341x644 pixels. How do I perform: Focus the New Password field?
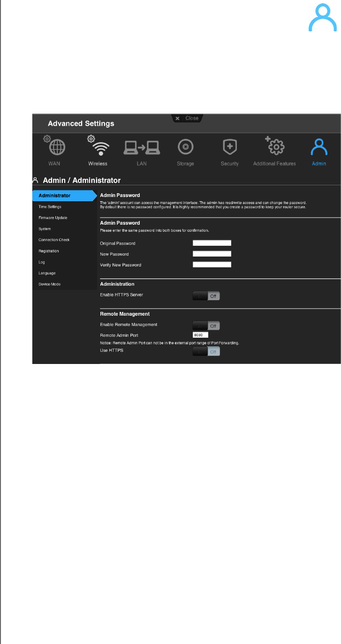tap(212, 254)
